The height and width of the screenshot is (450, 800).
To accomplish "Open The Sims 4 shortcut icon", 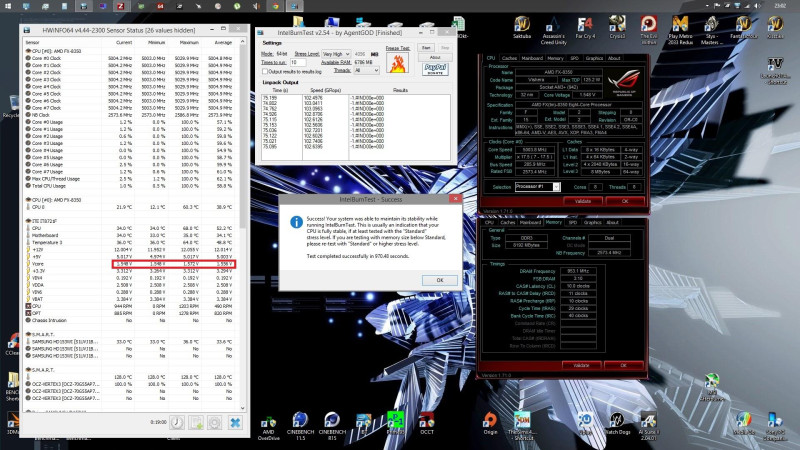I will point(522,427).
